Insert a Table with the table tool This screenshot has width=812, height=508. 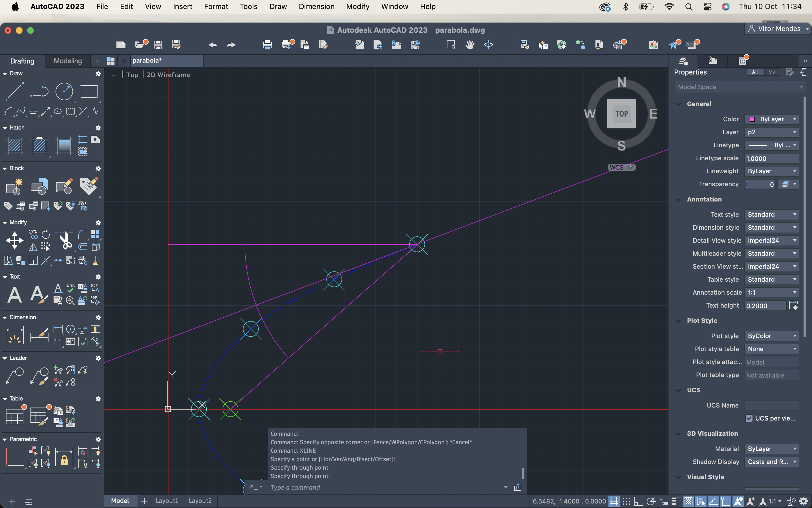[14, 416]
